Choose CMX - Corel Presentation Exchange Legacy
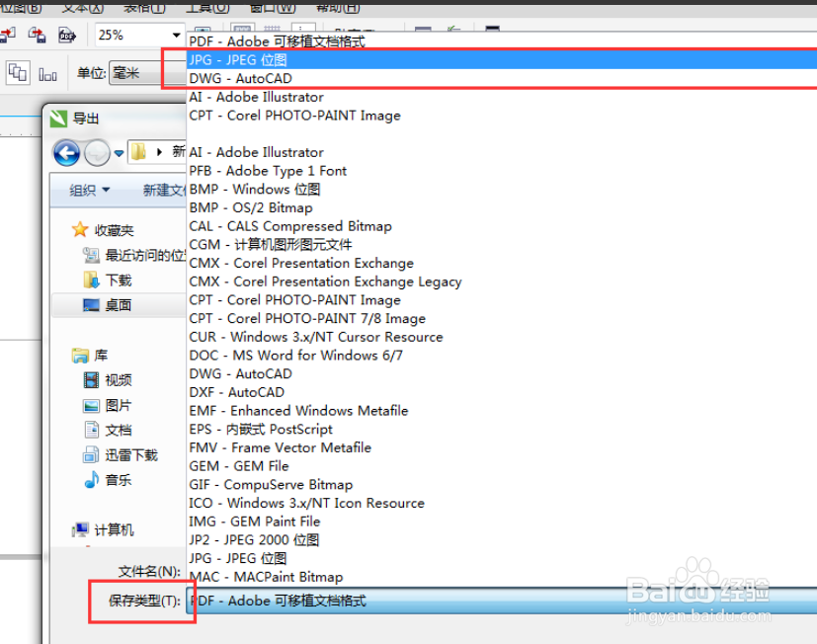817x644 pixels. coord(326,282)
